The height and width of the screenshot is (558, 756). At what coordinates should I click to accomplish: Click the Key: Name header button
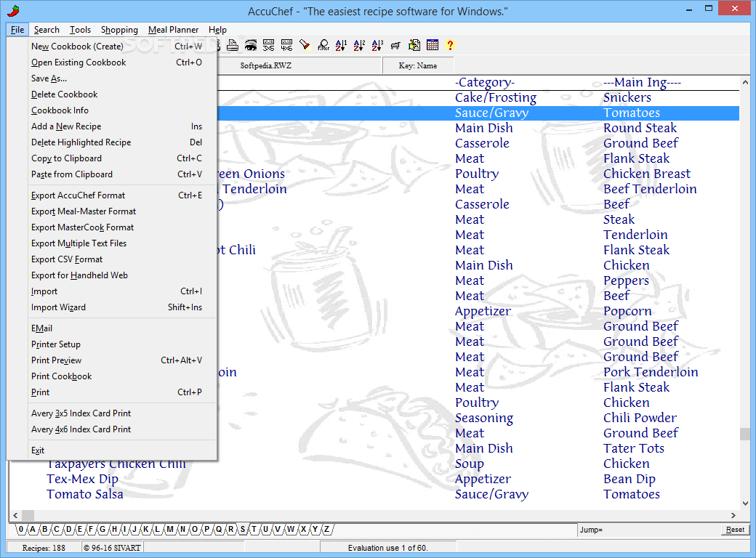(417, 65)
